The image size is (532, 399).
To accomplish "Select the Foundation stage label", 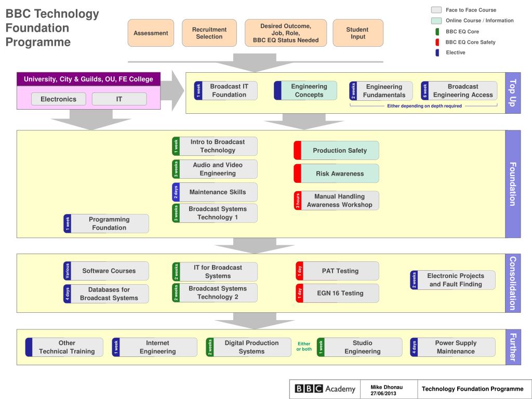I will tap(513, 184).
